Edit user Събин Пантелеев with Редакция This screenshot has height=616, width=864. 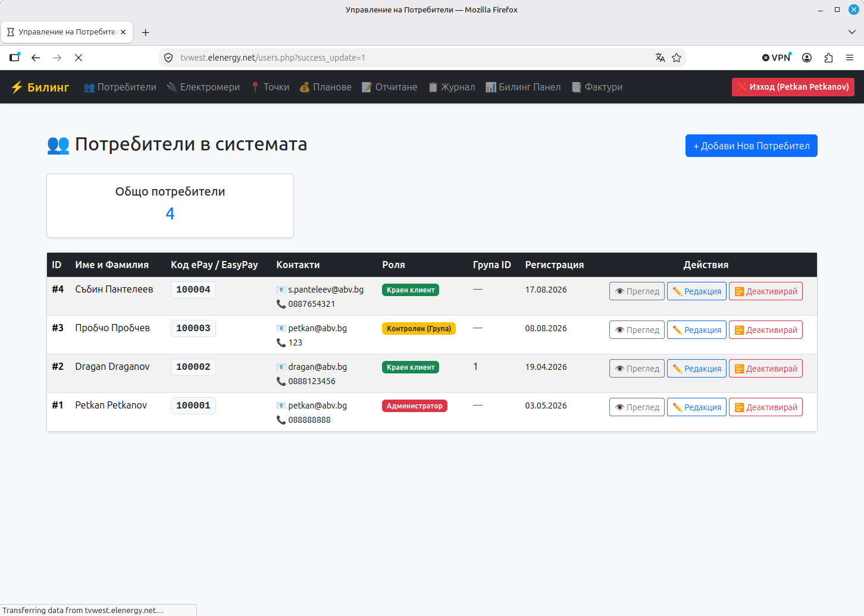[x=697, y=291]
